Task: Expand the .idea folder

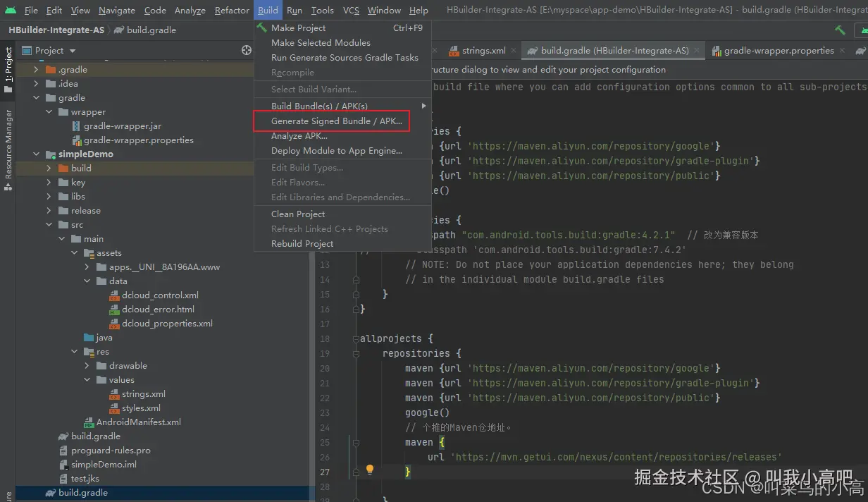Action: click(36, 84)
